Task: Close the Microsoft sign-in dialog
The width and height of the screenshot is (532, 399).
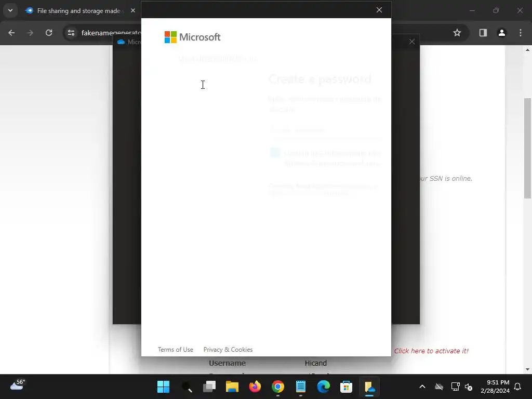Action: [x=379, y=10]
